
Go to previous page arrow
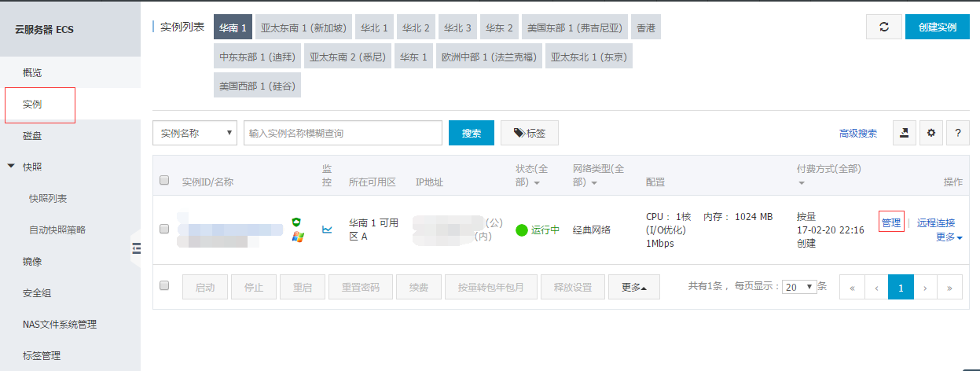(876, 288)
